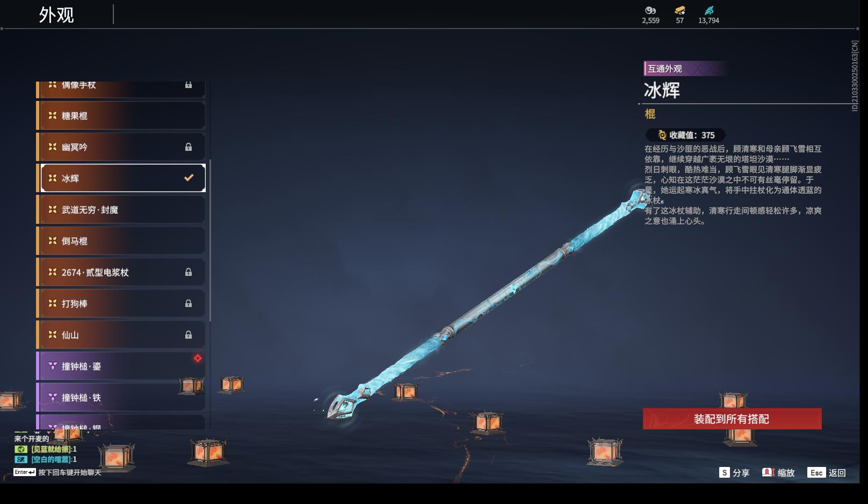
Task: Click the lock icon on 幽冥吟
Action: (x=189, y=147)
